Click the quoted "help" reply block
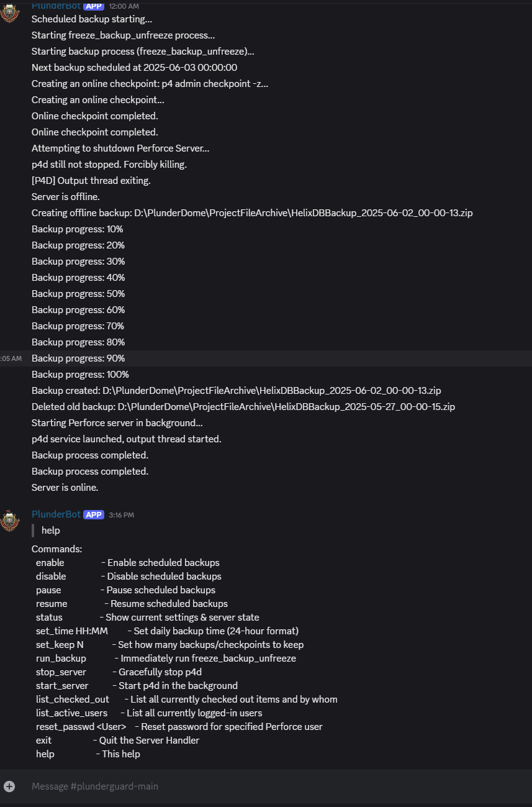 coord(51,531)
